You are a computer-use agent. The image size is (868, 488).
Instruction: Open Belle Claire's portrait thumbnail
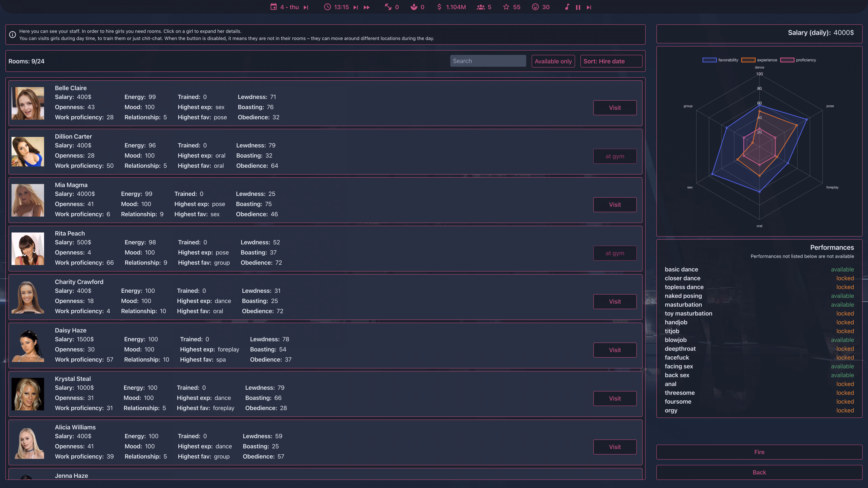click(28, 103)
